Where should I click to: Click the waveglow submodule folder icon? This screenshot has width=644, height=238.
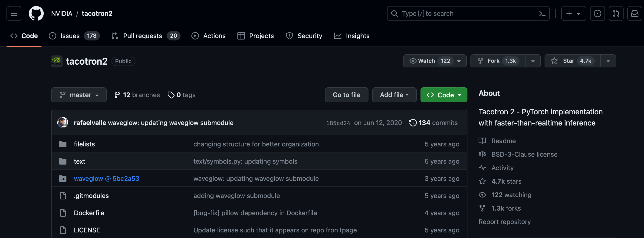(62, 178)
